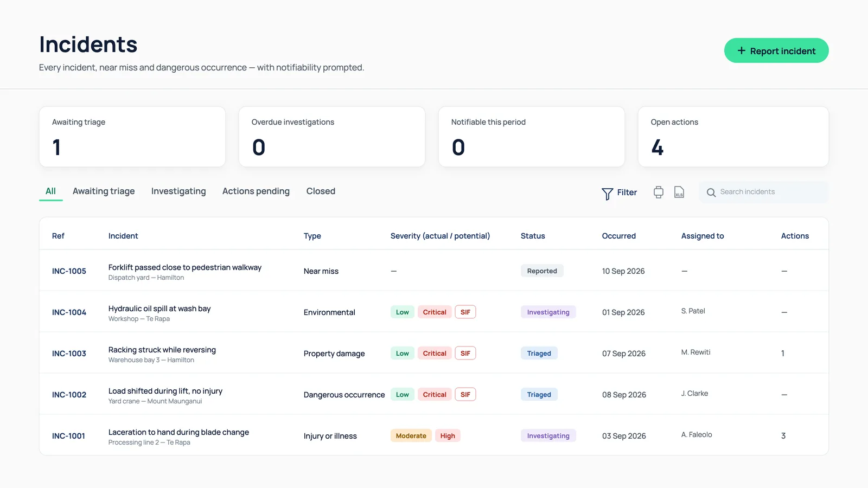Select the Actions pending tab
868x488 pixels.
[256, 191]
